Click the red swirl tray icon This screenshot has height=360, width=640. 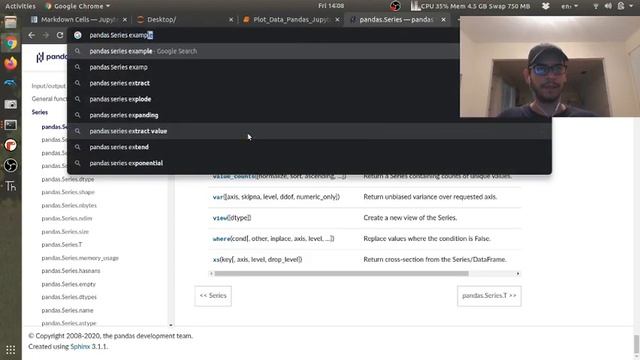click(x=395, y=6)
